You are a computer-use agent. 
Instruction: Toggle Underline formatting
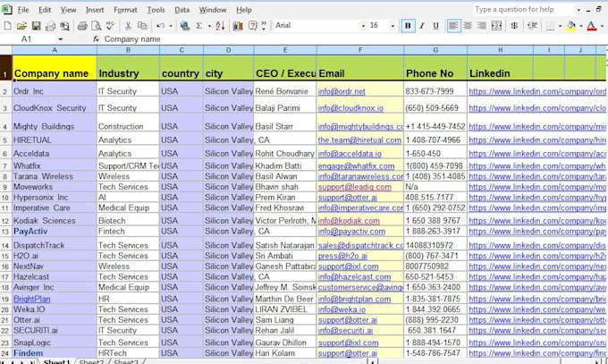click(x=435, y=26)
